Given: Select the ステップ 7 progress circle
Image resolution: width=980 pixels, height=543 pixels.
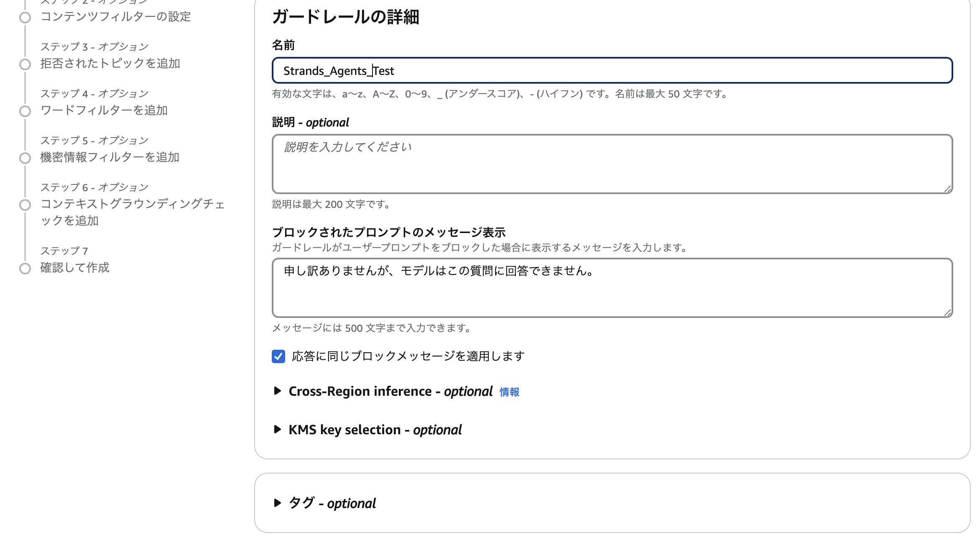Looking at the screenshot, I should pos(25,268).
